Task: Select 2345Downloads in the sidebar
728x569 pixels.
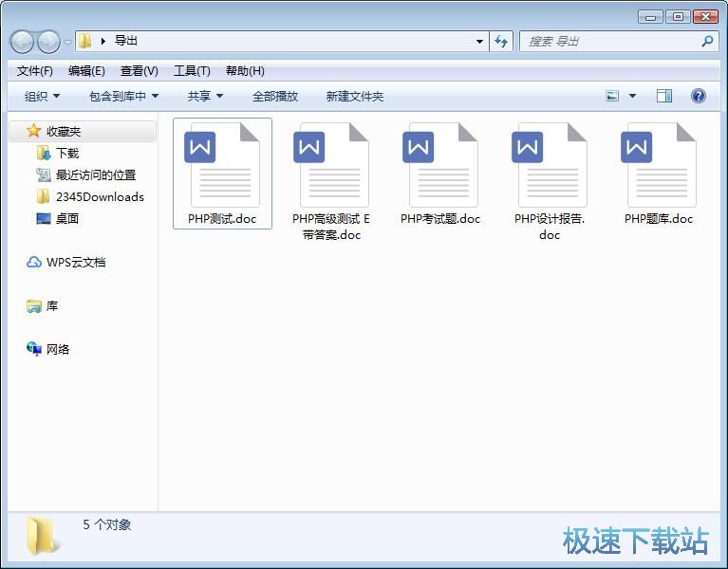Action: point(100,196)
